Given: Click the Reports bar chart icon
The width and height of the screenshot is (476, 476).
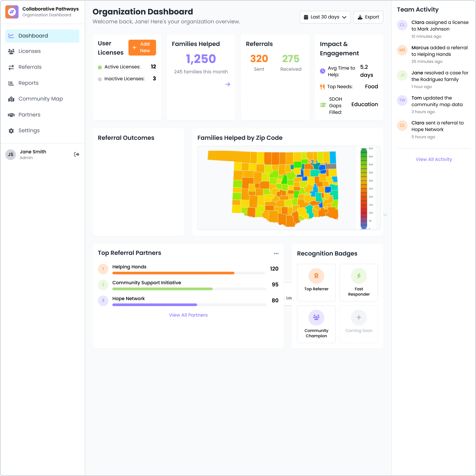Looking at the screenshot, I should [11, 83].
